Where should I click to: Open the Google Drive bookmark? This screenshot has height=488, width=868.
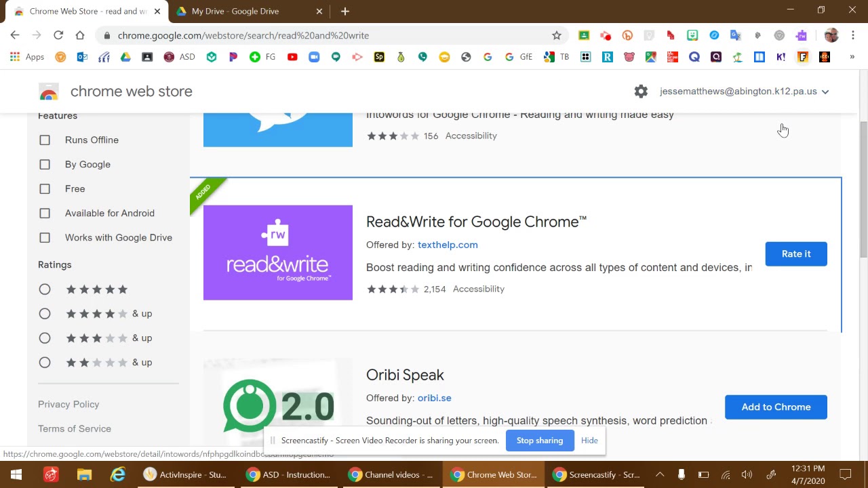click(x=125, y=57)
